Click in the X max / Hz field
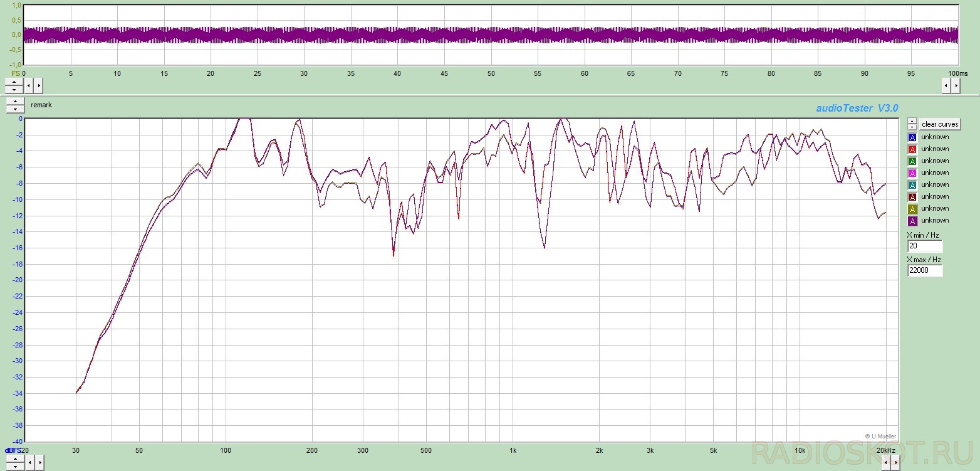980x471 pixels. point(925,271)
